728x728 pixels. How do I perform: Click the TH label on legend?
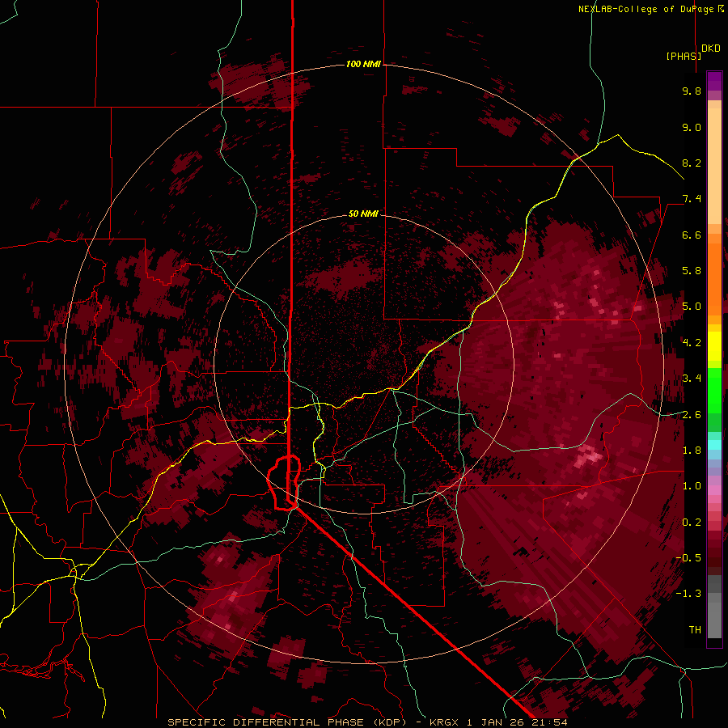[695, 630]
